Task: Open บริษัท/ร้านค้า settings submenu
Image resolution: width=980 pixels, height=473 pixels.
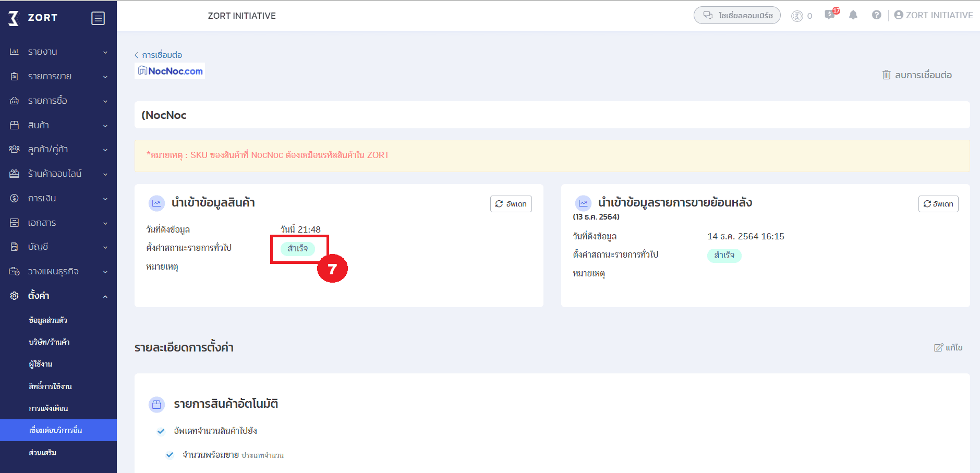Action: 50,342
